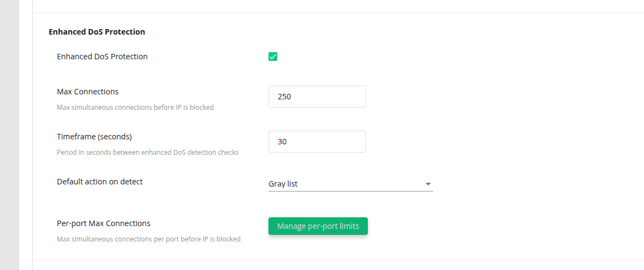Click the gray sidebar strip on the left
Image resolution: width=644 pixels, height=270 pixels.
tap(9, 135)
